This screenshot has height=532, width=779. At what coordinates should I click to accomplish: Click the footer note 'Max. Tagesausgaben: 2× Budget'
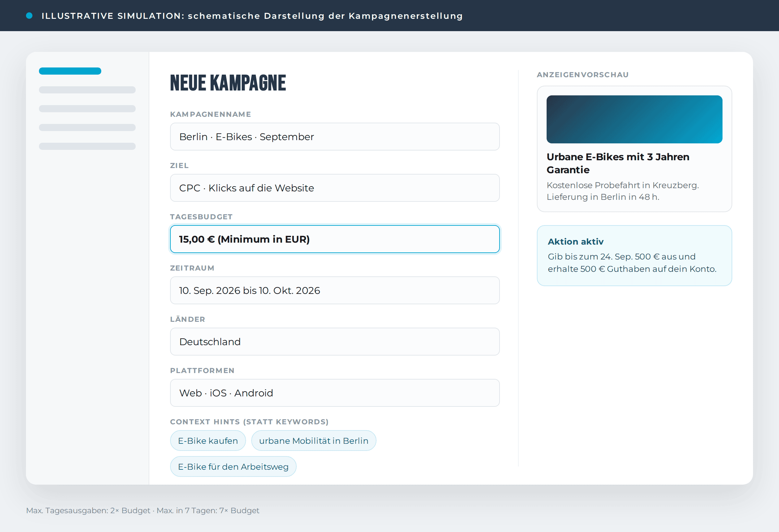click(x=88, y=511)
